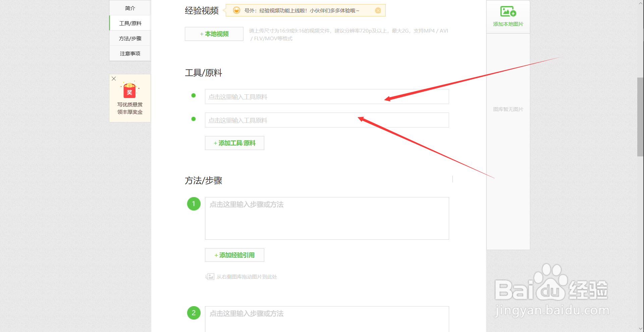Click the picture icon beside 从右侧图库拖动图片到此处
The height and width of the screenshot is (332, 644).
pyautogui.click(x=210, y=277)
